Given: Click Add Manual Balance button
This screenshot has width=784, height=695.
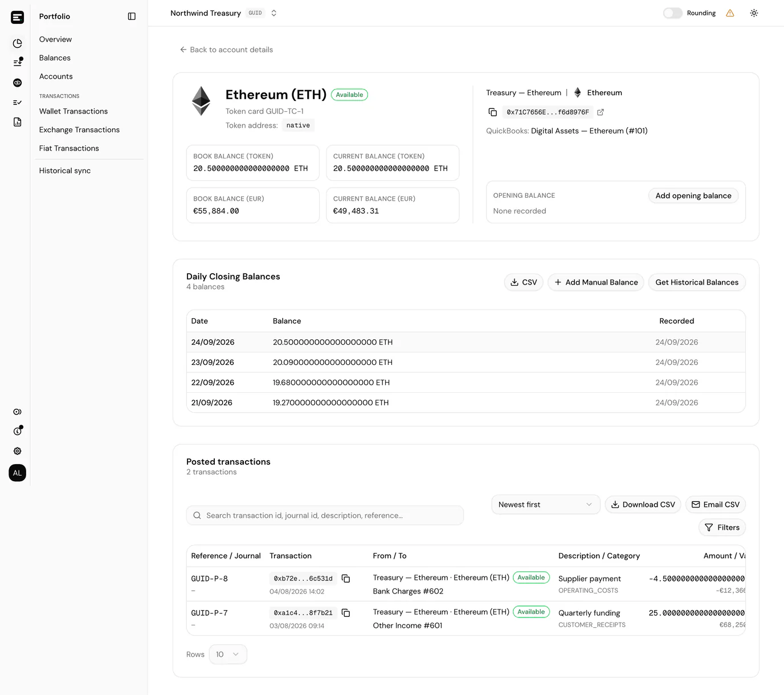Looking at the screenshot, I should pyautogui.click(x=595, y=282).
